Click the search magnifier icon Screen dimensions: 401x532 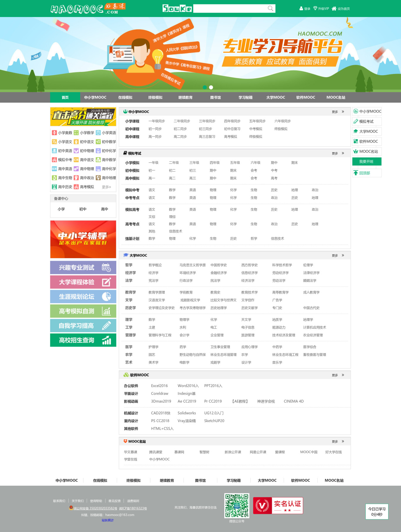pyautogui.click(x=270, y=9)
